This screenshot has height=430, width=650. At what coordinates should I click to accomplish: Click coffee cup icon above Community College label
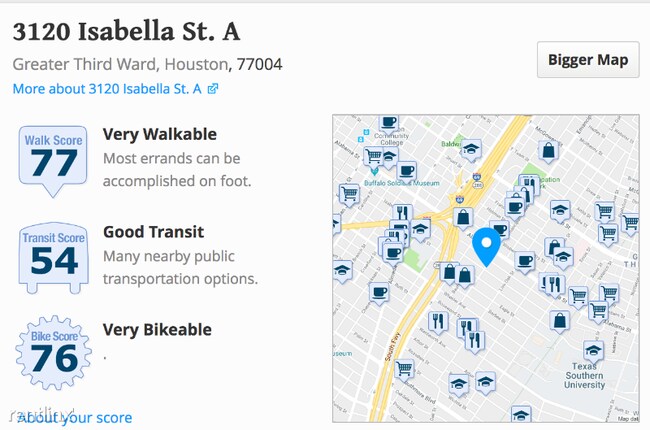point(388,123)
